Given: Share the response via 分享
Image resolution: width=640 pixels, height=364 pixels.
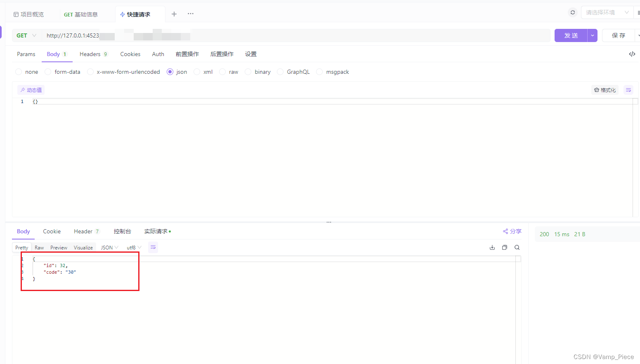Looking at the screenshot, I should [512, 231].
